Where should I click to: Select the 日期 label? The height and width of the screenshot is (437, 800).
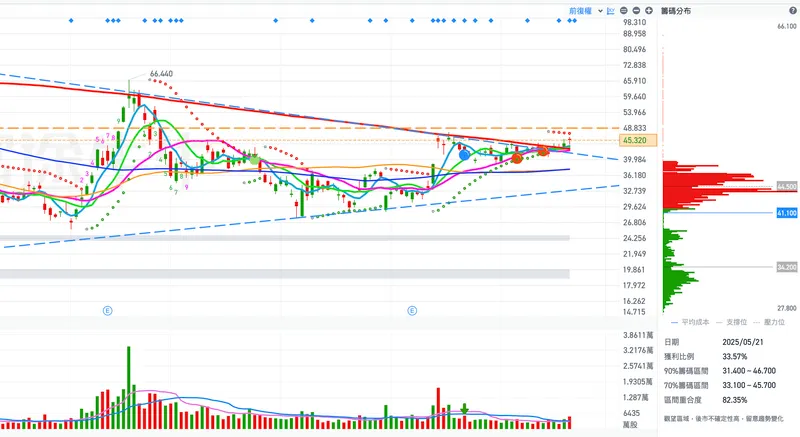[x=671, y=342]
